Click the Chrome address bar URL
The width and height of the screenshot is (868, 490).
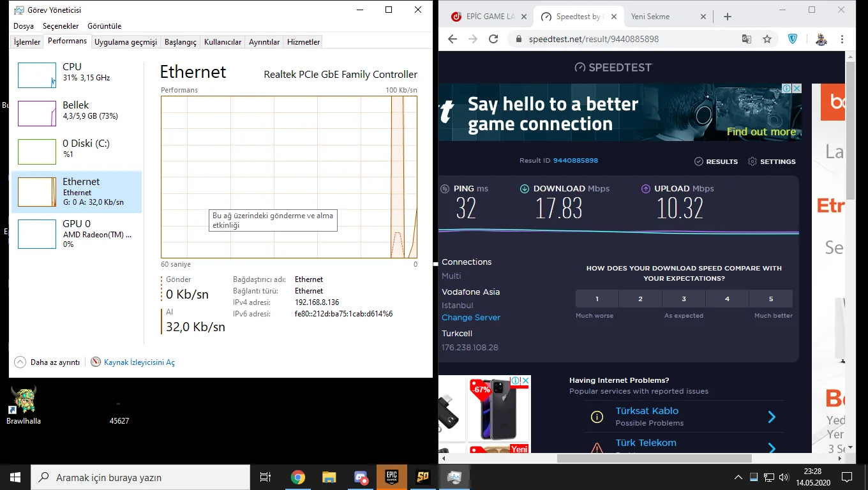[x=594, y=39]
